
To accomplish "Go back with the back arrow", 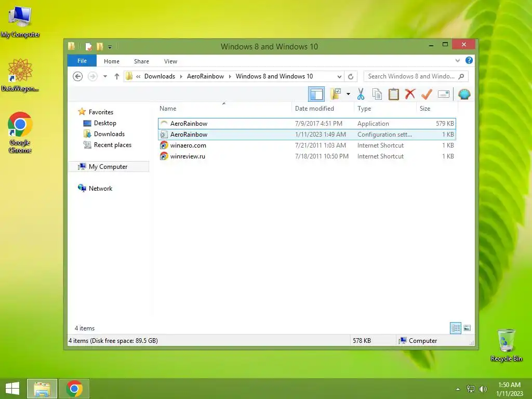I will [x=78, y=76].
